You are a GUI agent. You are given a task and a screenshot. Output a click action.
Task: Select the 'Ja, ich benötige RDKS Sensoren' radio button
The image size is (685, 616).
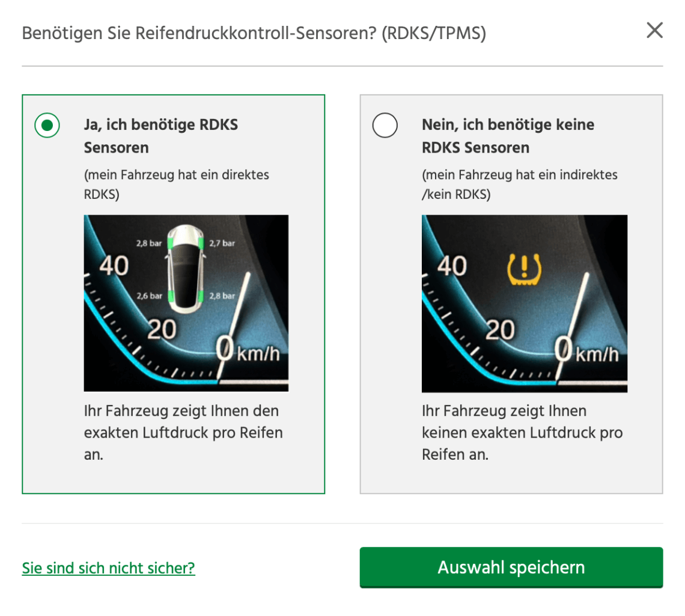pyautogui.click(x=47, y=125)
